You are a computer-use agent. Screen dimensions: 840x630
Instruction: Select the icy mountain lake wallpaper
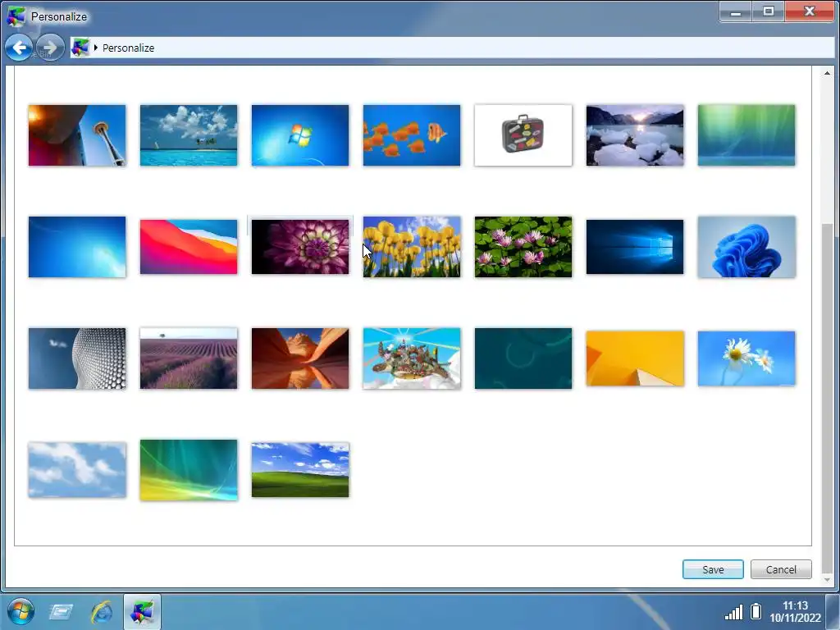(x=635, y=135)
